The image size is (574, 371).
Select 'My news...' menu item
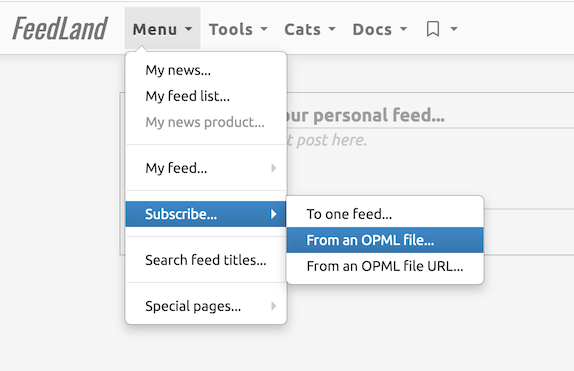coord(206,70)
